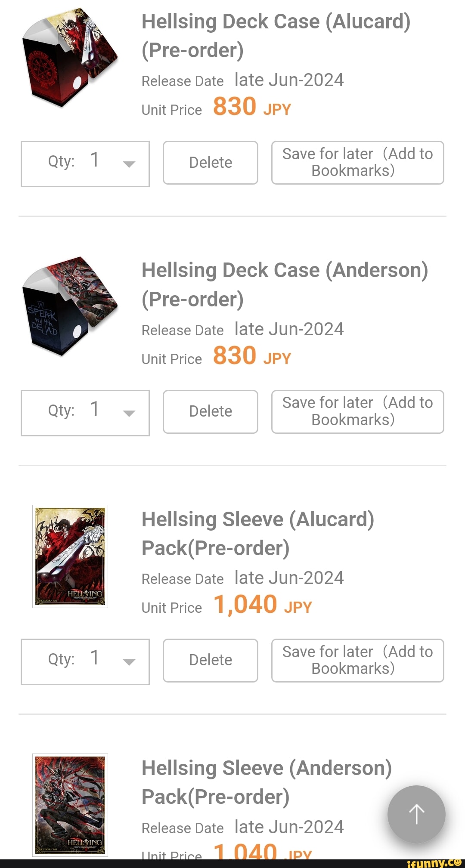Delete Hellsing Deck Case (Anderson) from cart
The image size is (465, 868).
(210, 411)
